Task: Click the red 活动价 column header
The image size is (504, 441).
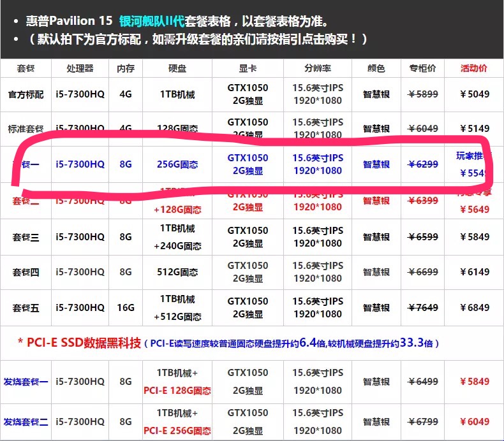Action: coord(474,68)
